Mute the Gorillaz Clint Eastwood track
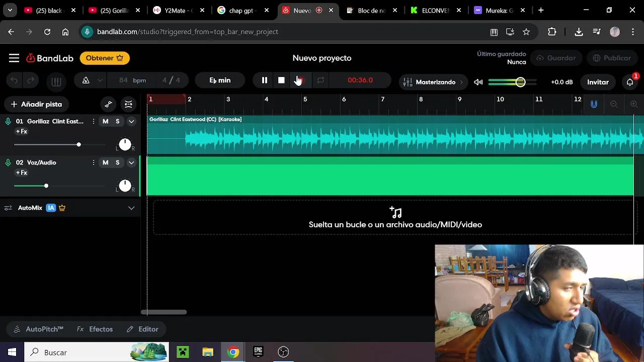 coord(105,121)
